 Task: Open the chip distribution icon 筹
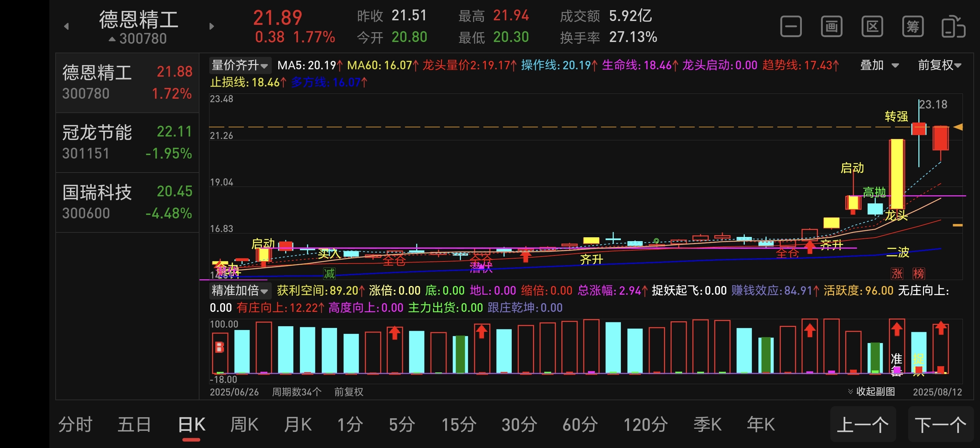[913, 26]
